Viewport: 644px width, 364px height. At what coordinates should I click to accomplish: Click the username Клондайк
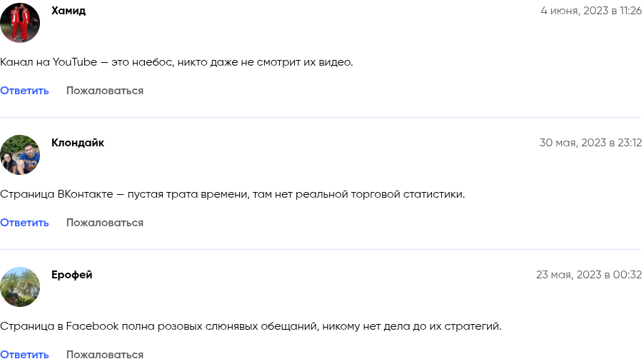(78, 143)
